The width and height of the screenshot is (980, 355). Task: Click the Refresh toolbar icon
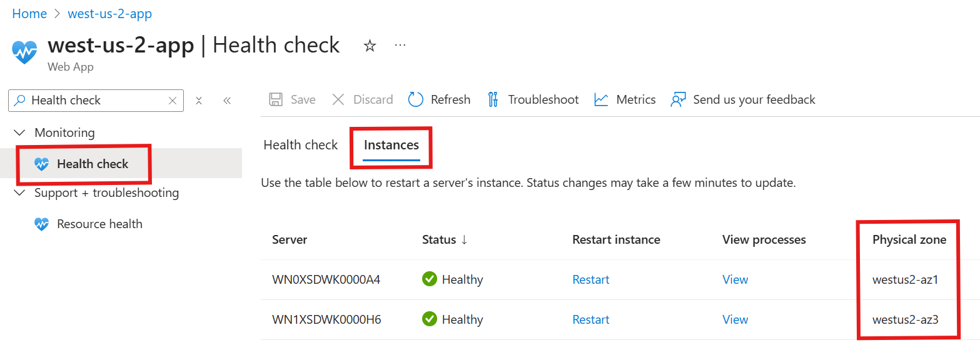[x=416, y=99]
